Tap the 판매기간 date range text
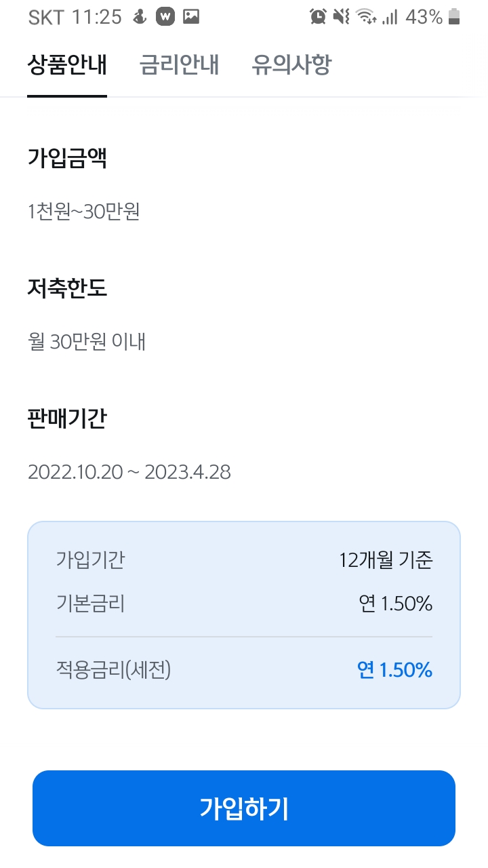The height and width of the screenshot is (868, 488). (129, 472)
